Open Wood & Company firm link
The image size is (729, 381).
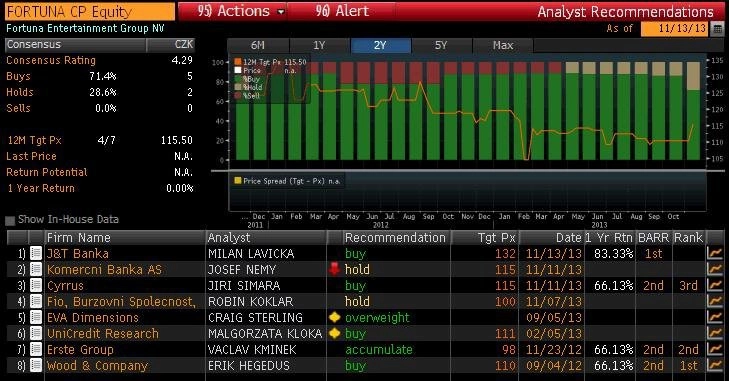pyautogui.click(x=97, y=366)
